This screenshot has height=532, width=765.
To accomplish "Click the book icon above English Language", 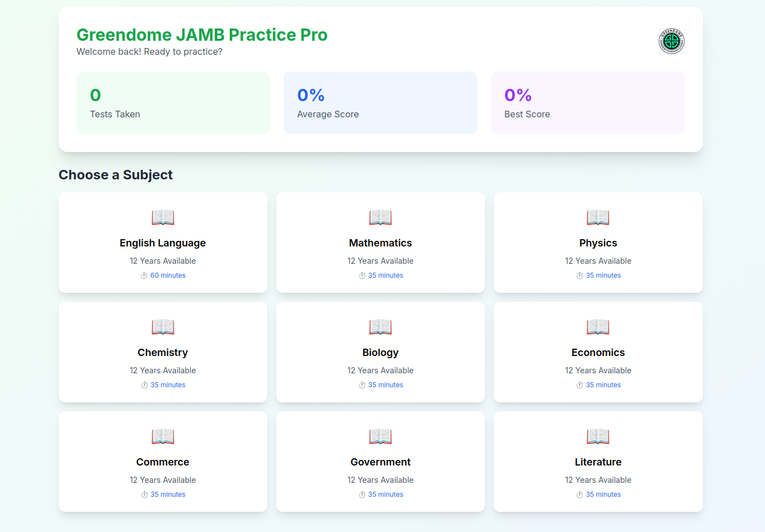I will coord(163,217).
